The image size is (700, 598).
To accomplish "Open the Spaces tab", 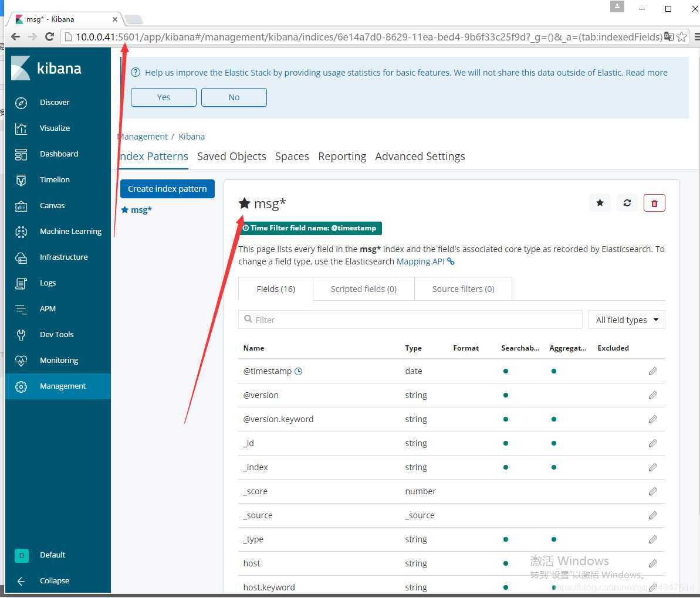I will click(x=292, y=157).
